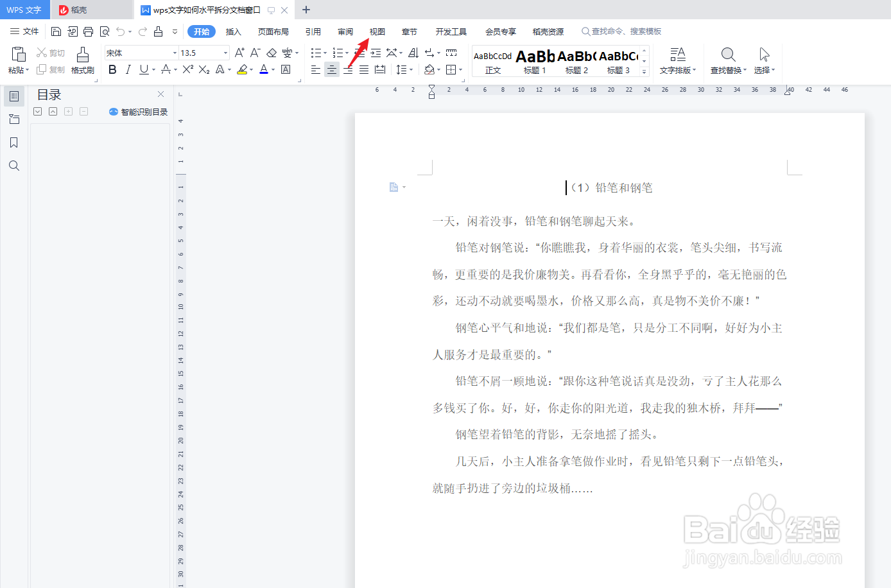This screenshot has height=588, width=891.
Task: Toggle center text alignment
Action: [x=332, y=69]
